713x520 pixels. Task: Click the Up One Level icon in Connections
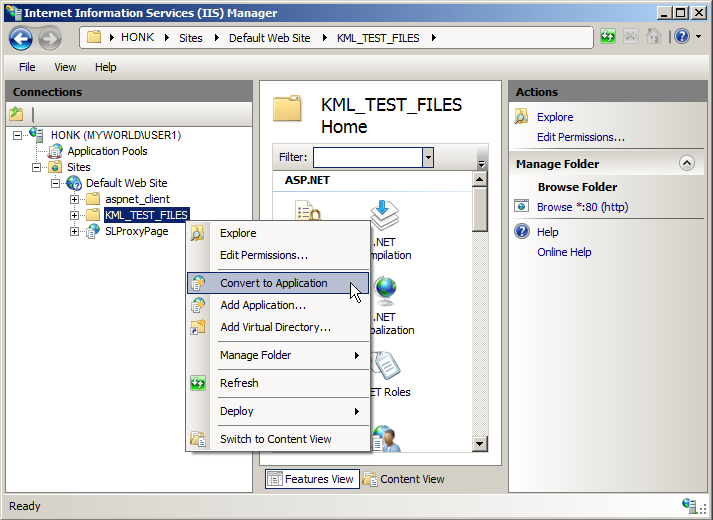coord(16,114)
